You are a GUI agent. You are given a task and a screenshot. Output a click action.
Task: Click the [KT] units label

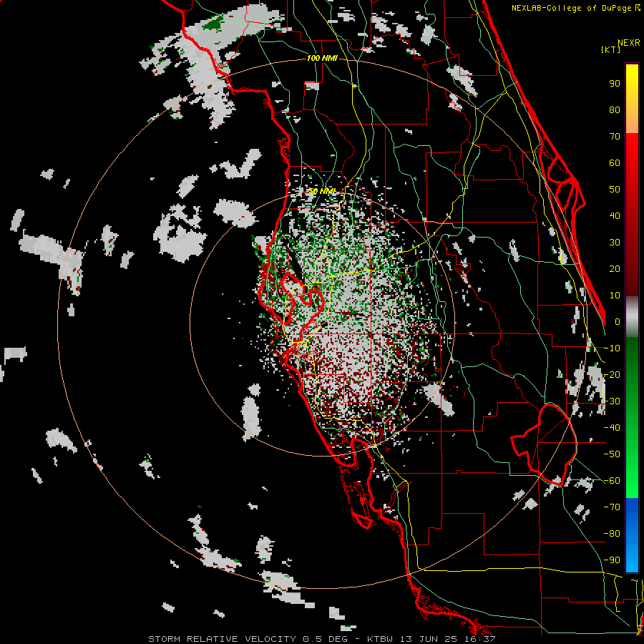(x=610, y=49)
